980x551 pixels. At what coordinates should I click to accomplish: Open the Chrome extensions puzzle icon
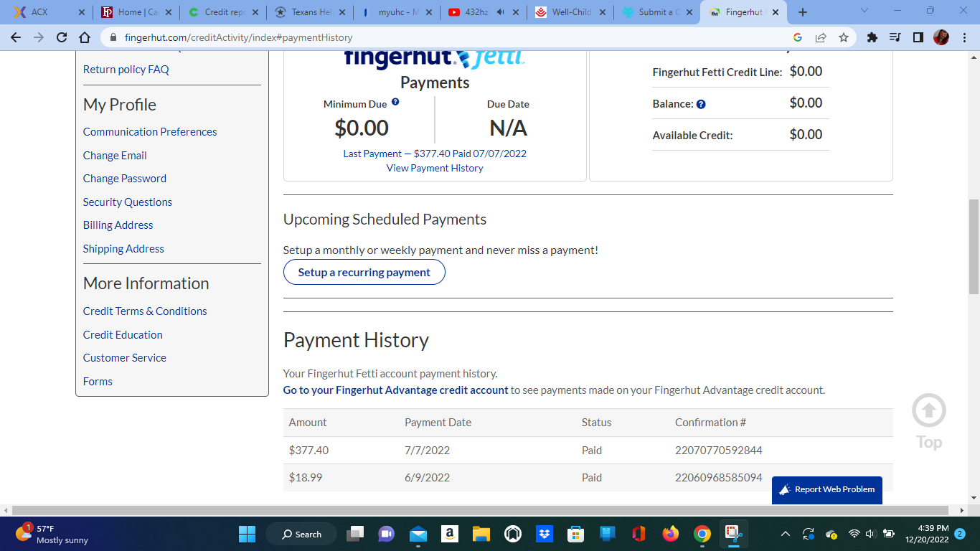[872, 37]
